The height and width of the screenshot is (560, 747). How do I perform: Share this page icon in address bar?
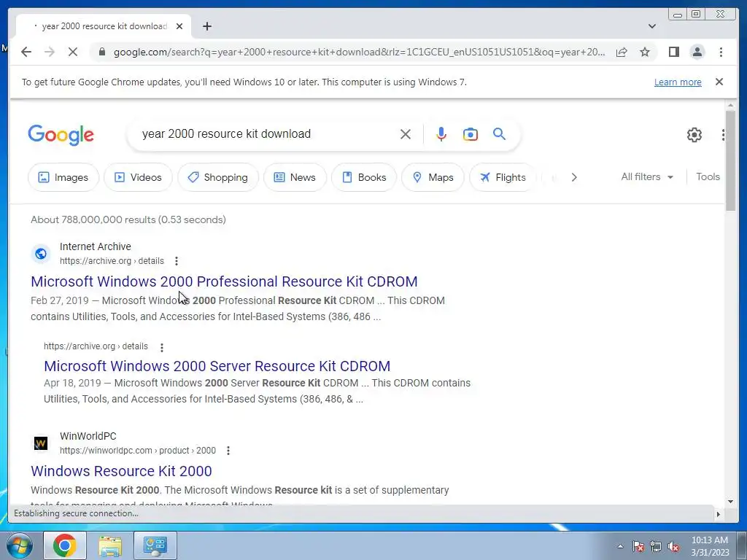pos(622,52)
